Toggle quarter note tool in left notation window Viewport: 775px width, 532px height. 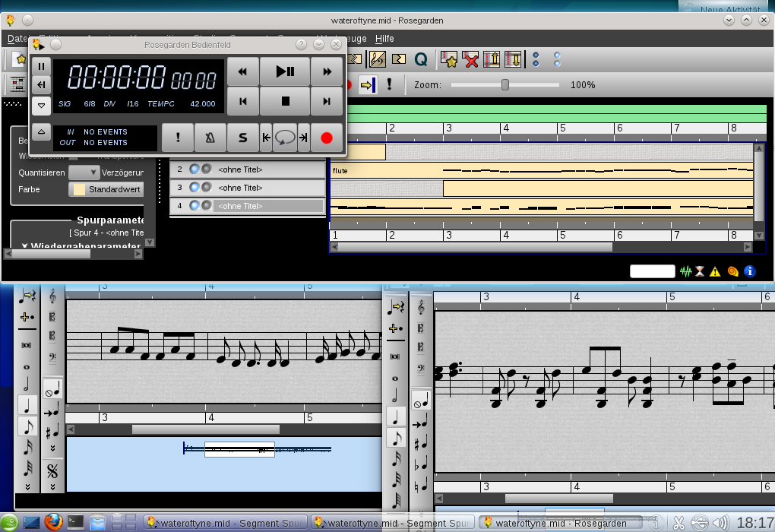pos(27,405)
